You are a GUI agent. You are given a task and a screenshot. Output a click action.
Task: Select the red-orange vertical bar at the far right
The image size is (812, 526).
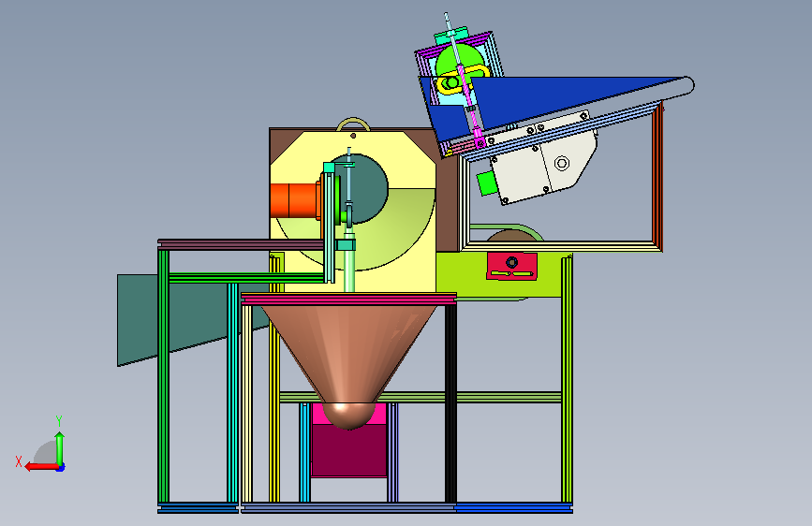tap(657, 176)
